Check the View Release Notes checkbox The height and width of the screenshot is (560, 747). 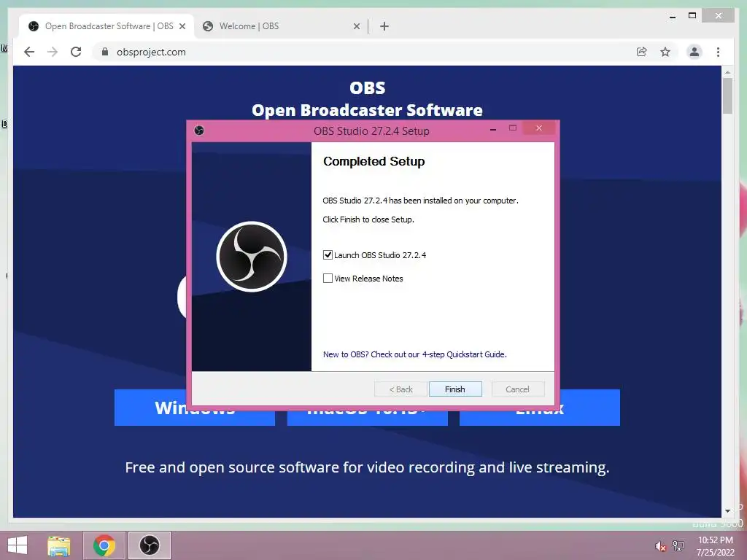(328, 278)
